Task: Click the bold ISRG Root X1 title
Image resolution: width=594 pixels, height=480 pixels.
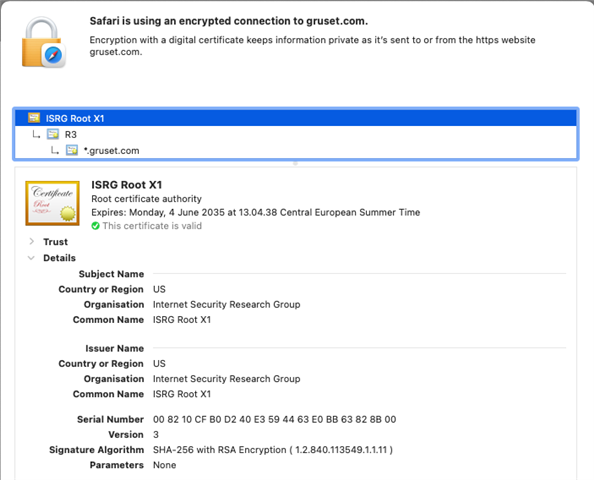Action: [x=127, y=185]
